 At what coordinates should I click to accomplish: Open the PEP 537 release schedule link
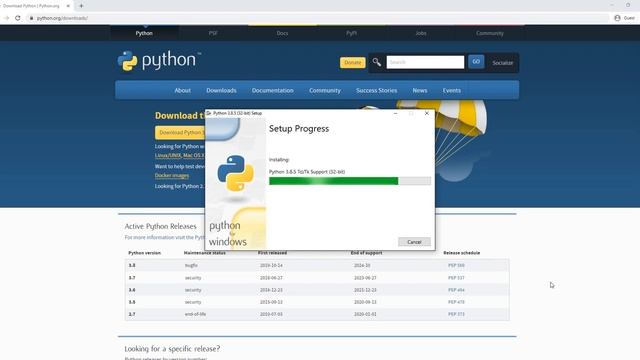pyautogui.click(x=456, y=278)
